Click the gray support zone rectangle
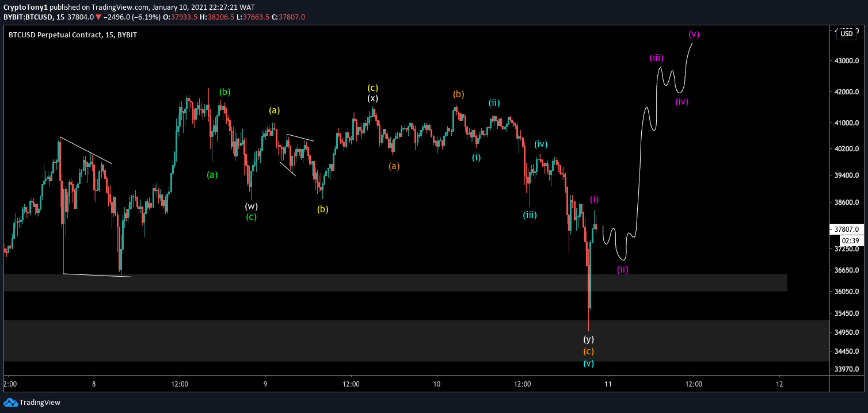 click(345, 282)
